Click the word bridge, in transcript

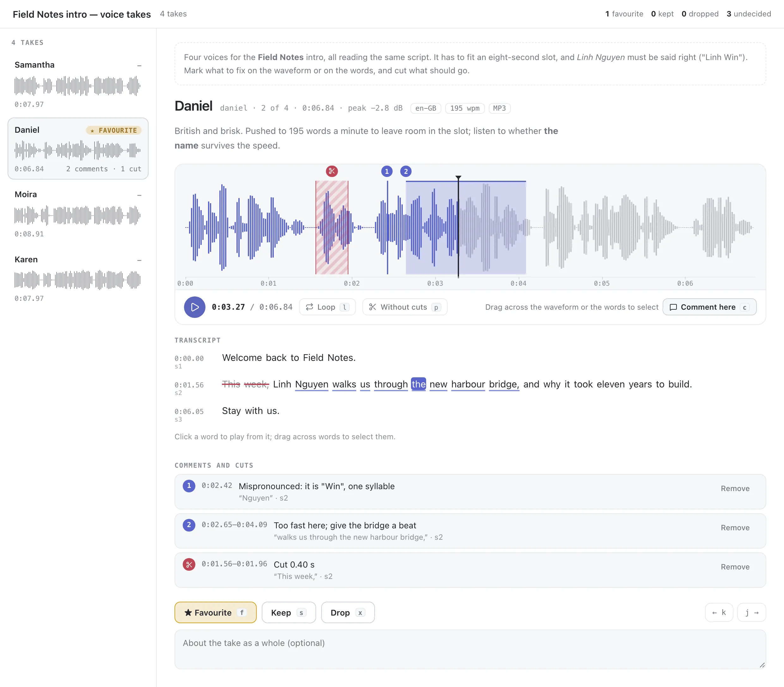click(x=504, y=384)
